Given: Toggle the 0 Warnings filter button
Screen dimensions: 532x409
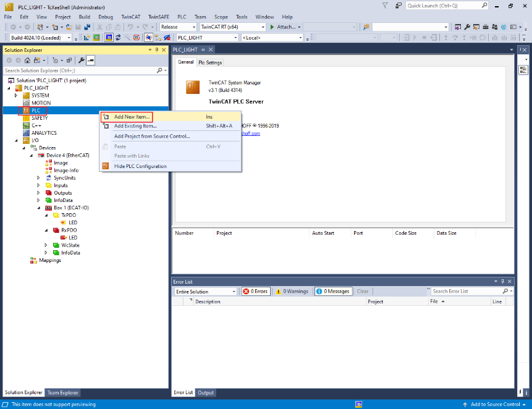Looking at the screenshot, I should tap(293, 292).
